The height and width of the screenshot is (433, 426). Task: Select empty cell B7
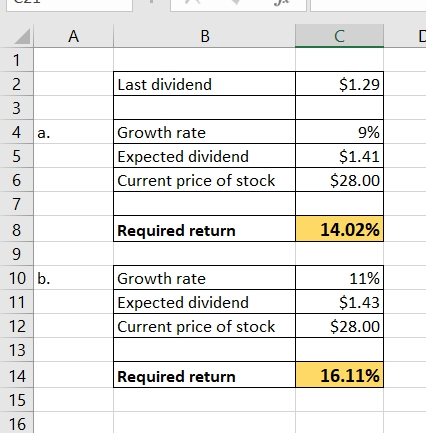[204, 204]
